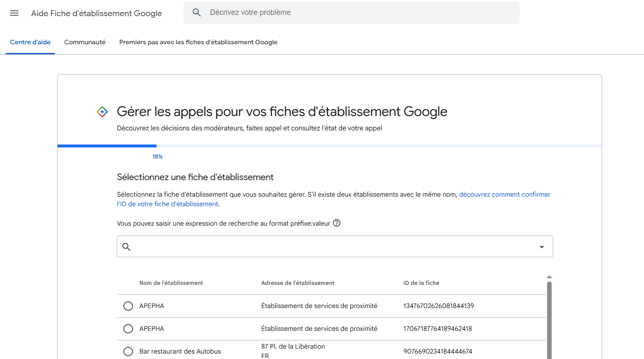Click into the listing filter search field

click(x=331, y=247)
